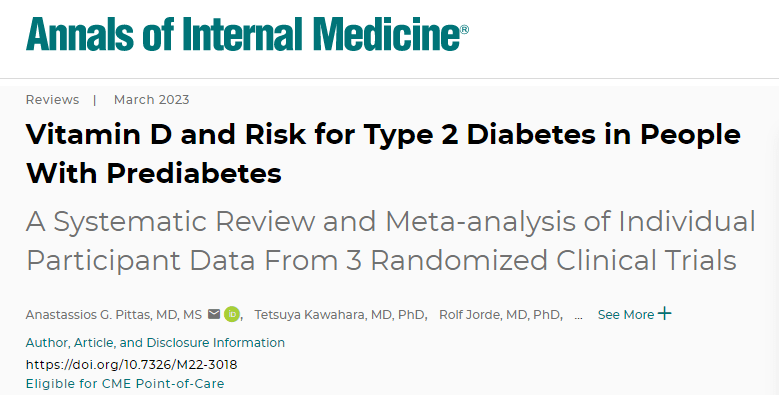The width and height of the screenshot is (779, 395).
Task: Click the email envelope icon beside Pittas
Action: pos(214,314)
